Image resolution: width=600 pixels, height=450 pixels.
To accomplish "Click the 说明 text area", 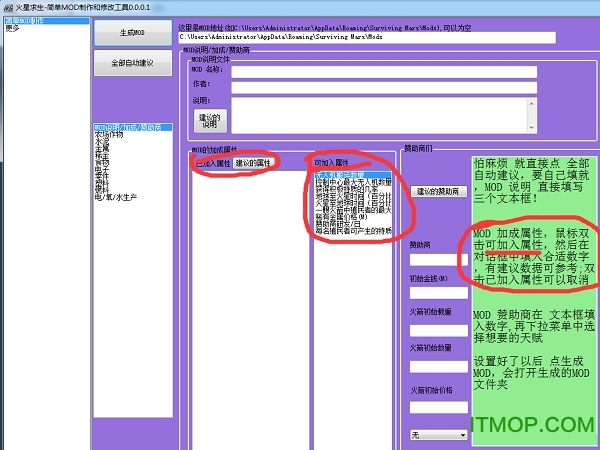I will point(379,116).
